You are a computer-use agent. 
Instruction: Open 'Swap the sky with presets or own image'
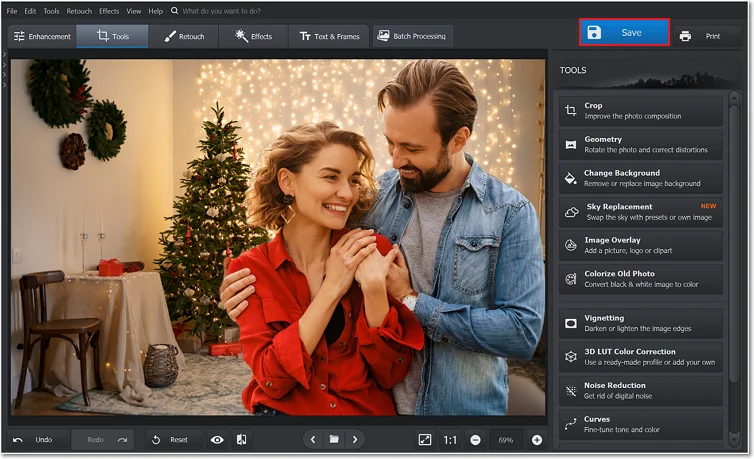(641, 212)
